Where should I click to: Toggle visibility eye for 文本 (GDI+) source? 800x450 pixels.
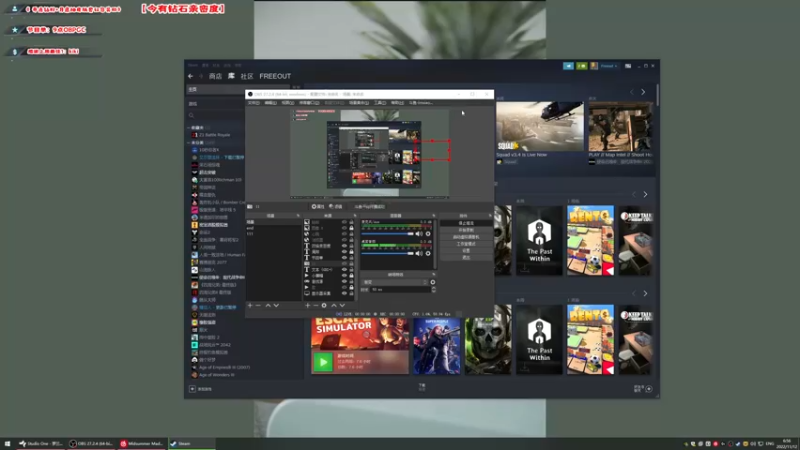pyautogui.click(x=344, y=269)
